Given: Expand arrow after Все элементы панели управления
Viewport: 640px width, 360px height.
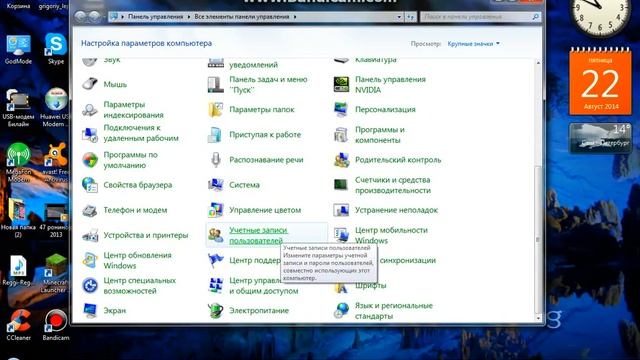Looking at the screenshot, I should (x=295, y=17).
